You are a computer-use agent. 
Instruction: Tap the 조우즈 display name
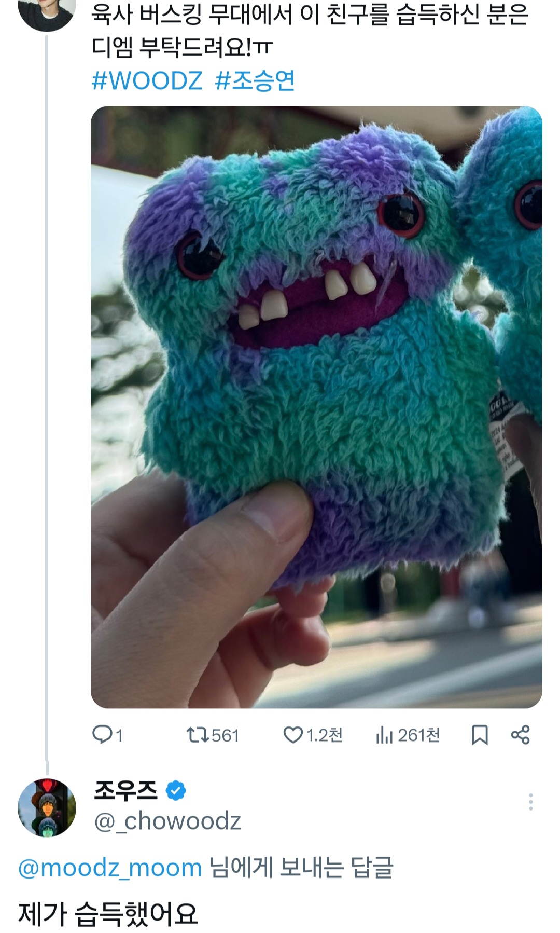pyautogui.click(x=126, y=791)
